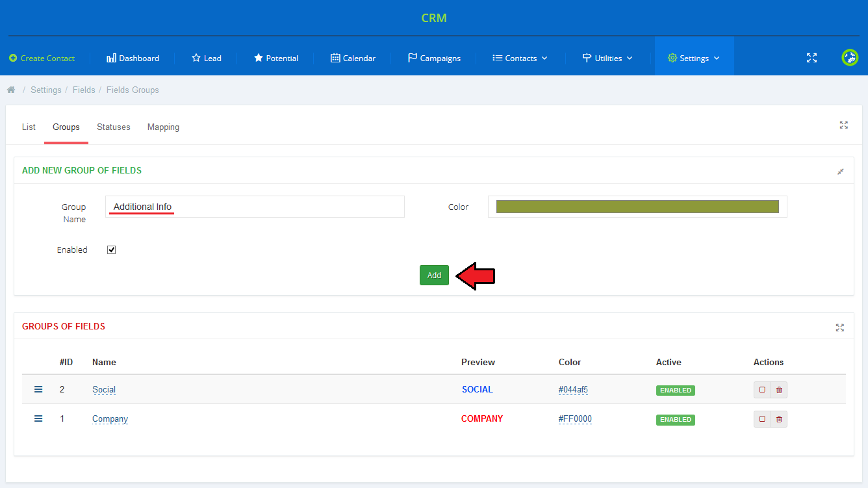Toggle active state button for Social row

point(762,390)
